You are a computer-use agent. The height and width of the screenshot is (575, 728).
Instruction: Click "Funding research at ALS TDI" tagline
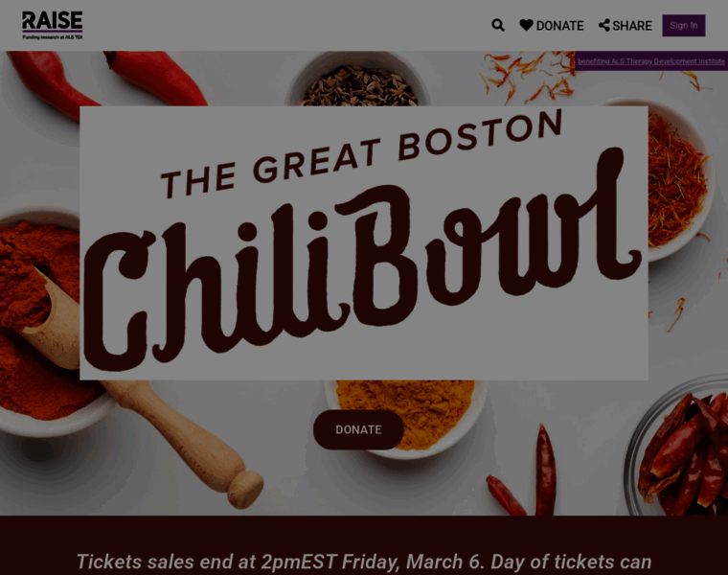[53, 36]
